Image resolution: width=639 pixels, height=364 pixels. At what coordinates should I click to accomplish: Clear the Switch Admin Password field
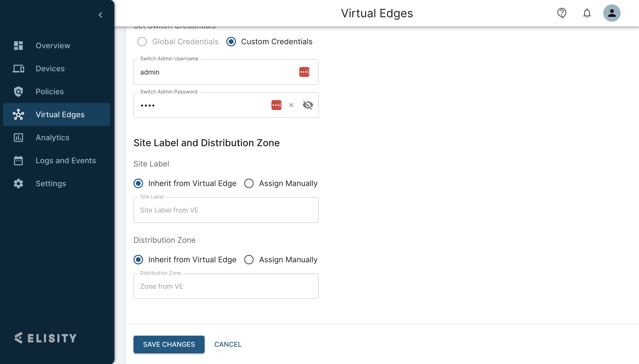[x=291, y=105]
